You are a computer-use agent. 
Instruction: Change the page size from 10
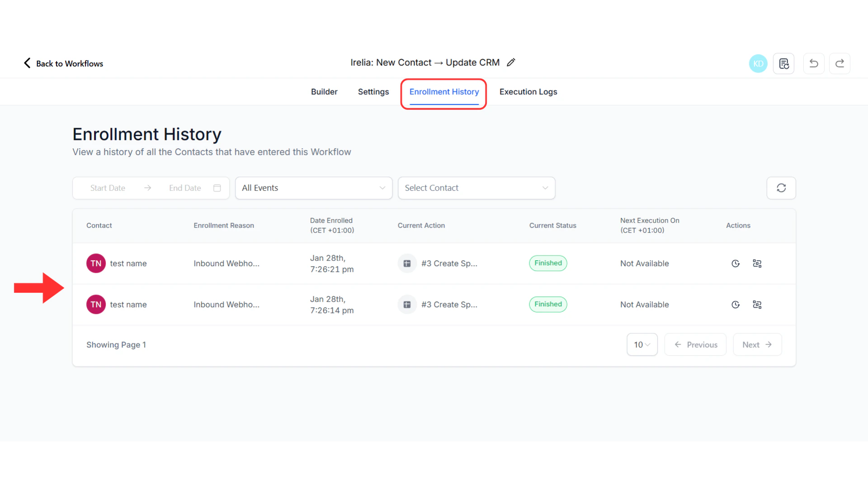coord(642,344)
